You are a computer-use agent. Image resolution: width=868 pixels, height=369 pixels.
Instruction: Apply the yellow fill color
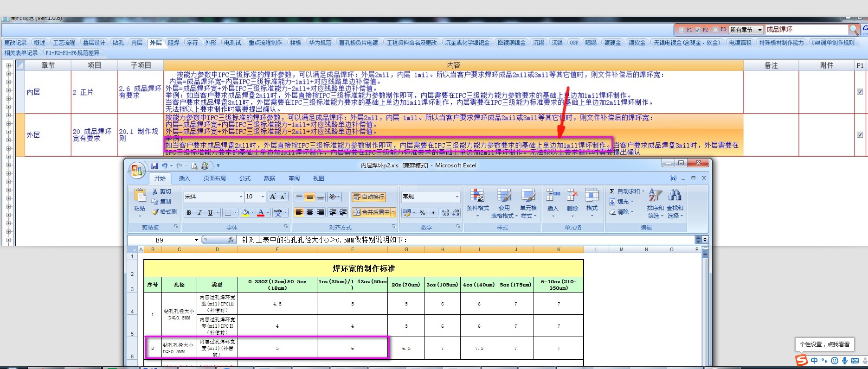245,213
